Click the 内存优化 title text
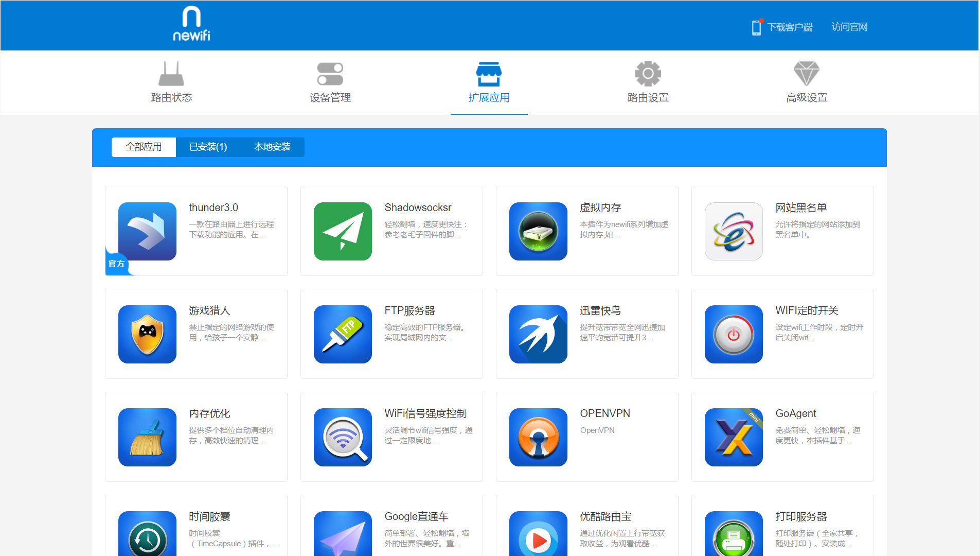 (x=209, y=413)
